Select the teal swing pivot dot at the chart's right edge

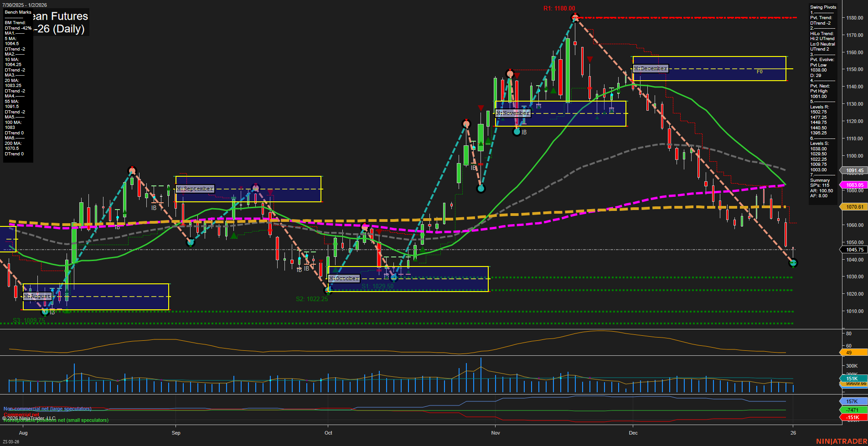point(793,263)
